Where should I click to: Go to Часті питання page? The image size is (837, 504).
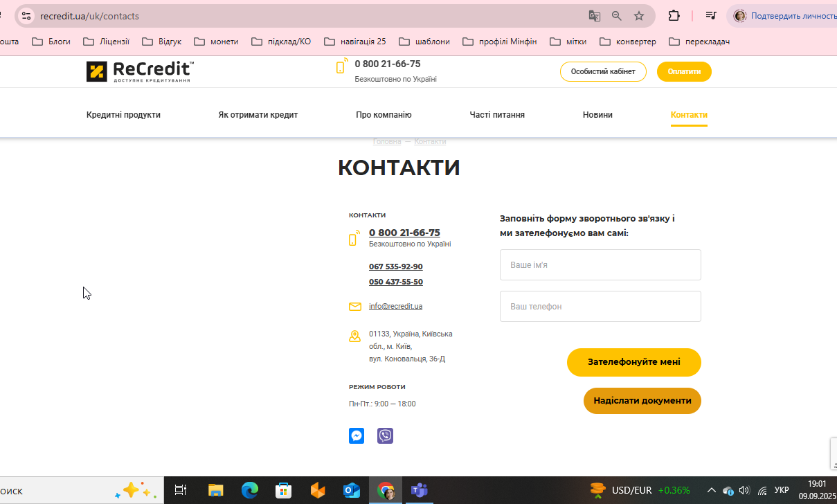coord(497,115)
